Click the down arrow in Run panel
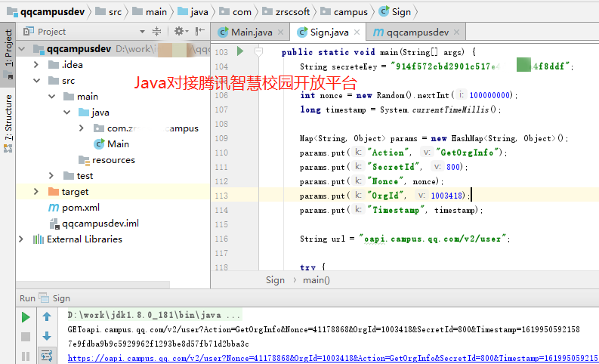599x364 pixels. 47,336
